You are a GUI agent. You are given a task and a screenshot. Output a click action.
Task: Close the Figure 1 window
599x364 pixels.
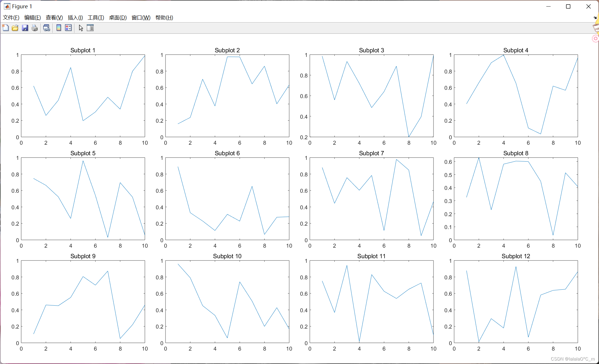coord(588,7)
